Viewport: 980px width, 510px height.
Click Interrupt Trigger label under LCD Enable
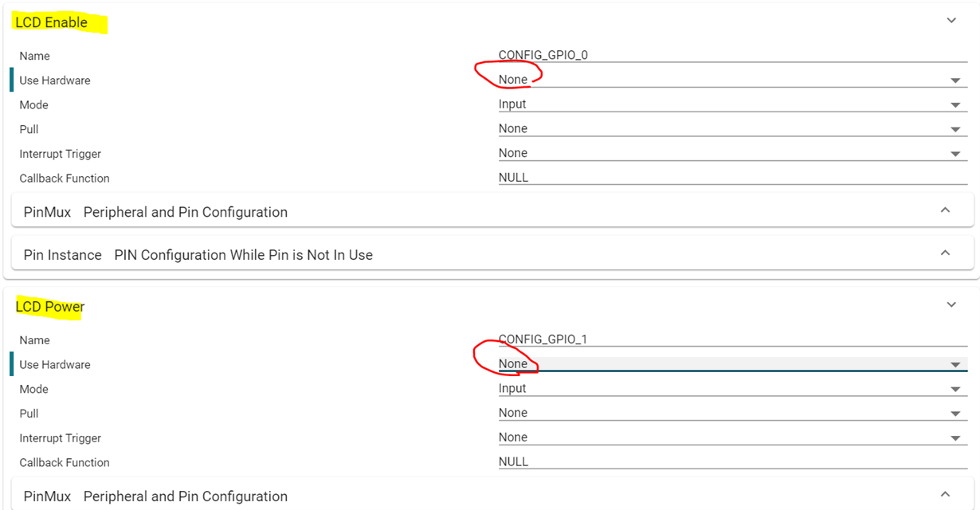[x=61, y=154]
